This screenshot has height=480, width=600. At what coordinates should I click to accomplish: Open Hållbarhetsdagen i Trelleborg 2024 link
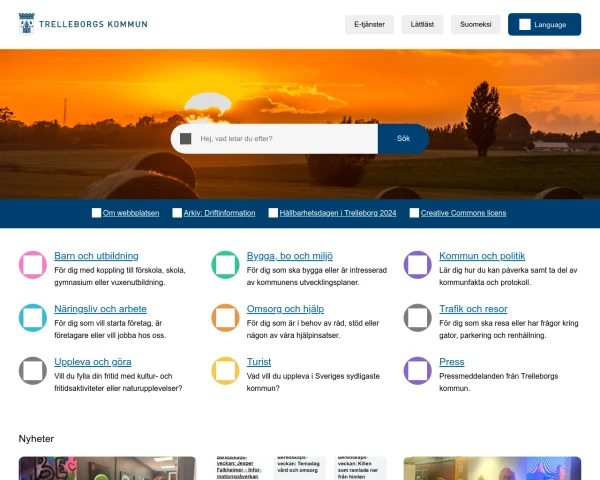click(x=338, y=213)
